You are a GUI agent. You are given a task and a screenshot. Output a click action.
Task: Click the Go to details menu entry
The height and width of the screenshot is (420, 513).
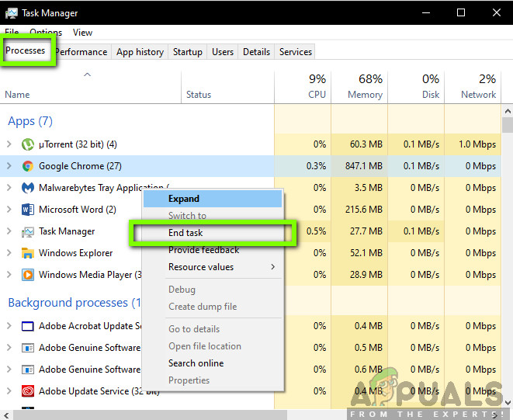(x=213, y=329)
